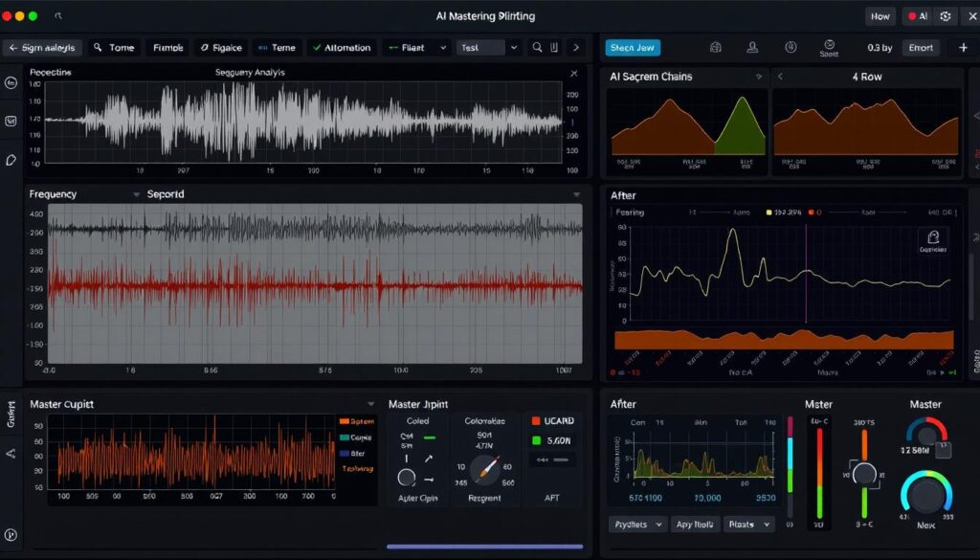The image size is (980, 560).
Task: Open the Tone tool with the magnifier icon
Action: pos(113,47)
